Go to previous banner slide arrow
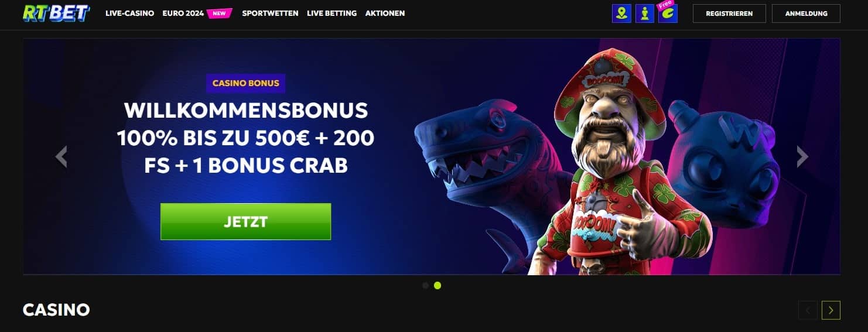This screenshot has width=868, height=332. point(61,156)
